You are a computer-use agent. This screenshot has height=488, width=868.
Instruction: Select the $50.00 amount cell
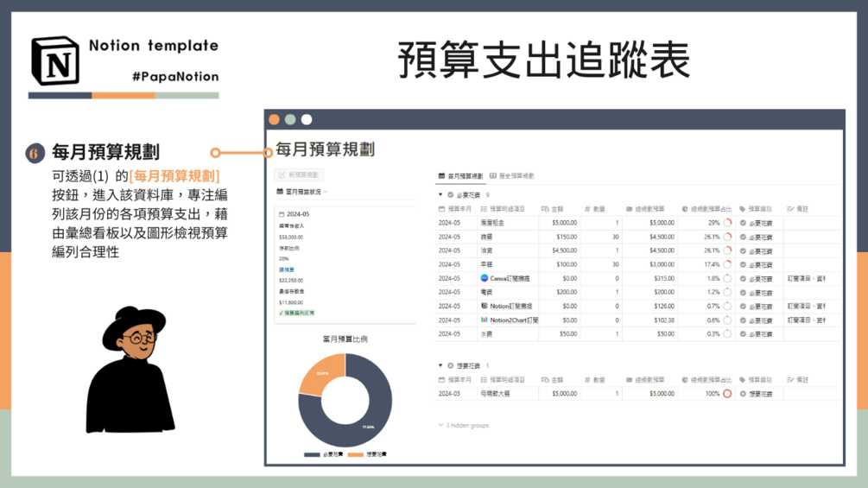(x=568, y=333)
